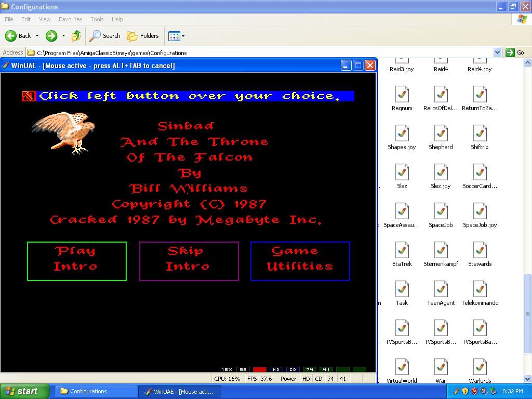Click the Up folder toolbar icon
This screenshot has height=399, width=532.
click(76, 36)
